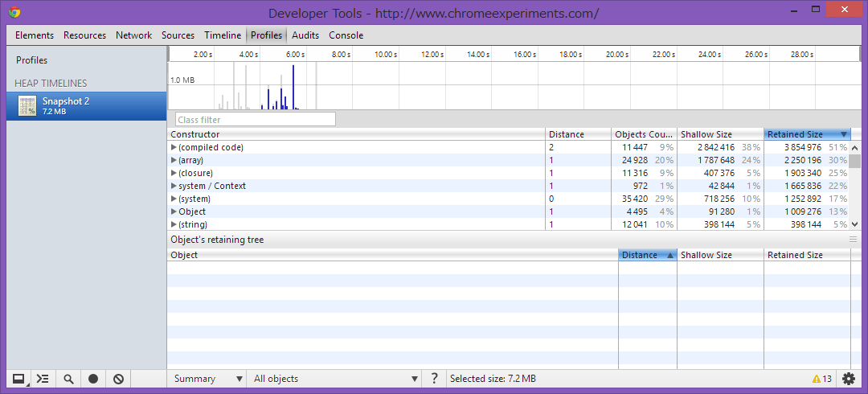Open retaining tree panel menu icon
This screenshot has height=394, width=868.
click(x=853, y=240)
